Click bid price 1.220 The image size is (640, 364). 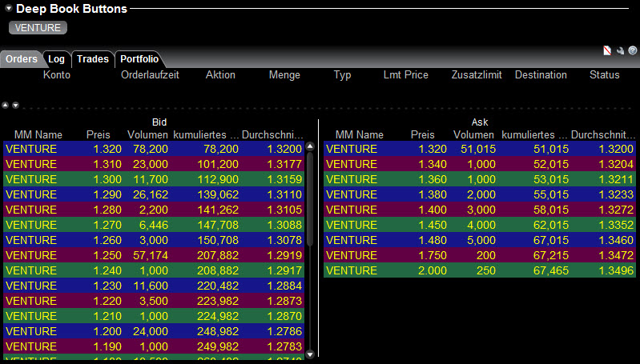tap(107, 301)
